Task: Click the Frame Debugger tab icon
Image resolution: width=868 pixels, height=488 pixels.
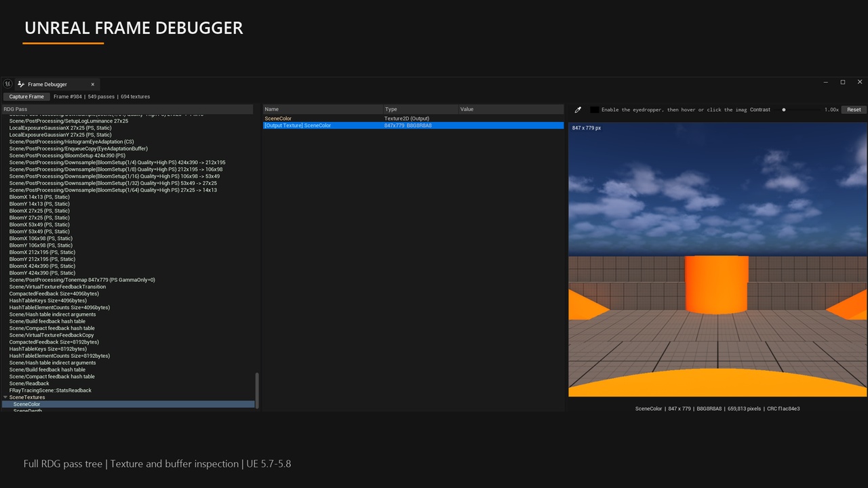Action: [x=21, y=84]
